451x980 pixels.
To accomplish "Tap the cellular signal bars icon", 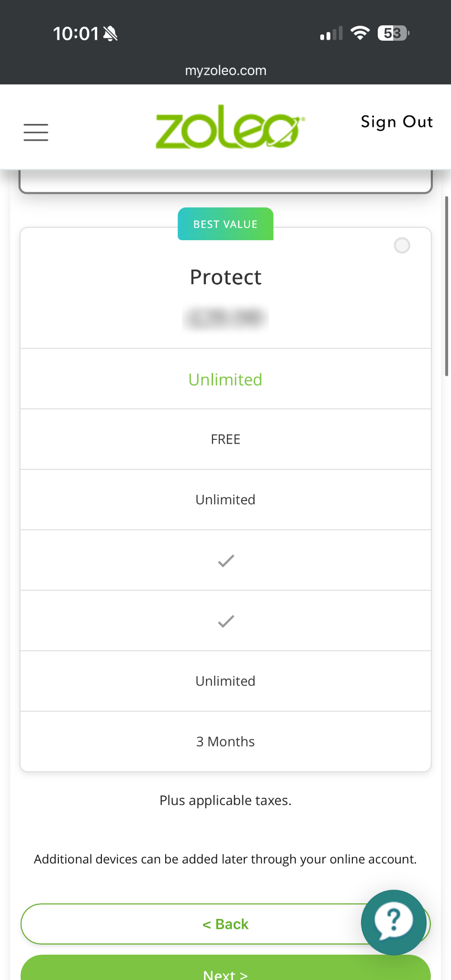I will pos(331,33).
